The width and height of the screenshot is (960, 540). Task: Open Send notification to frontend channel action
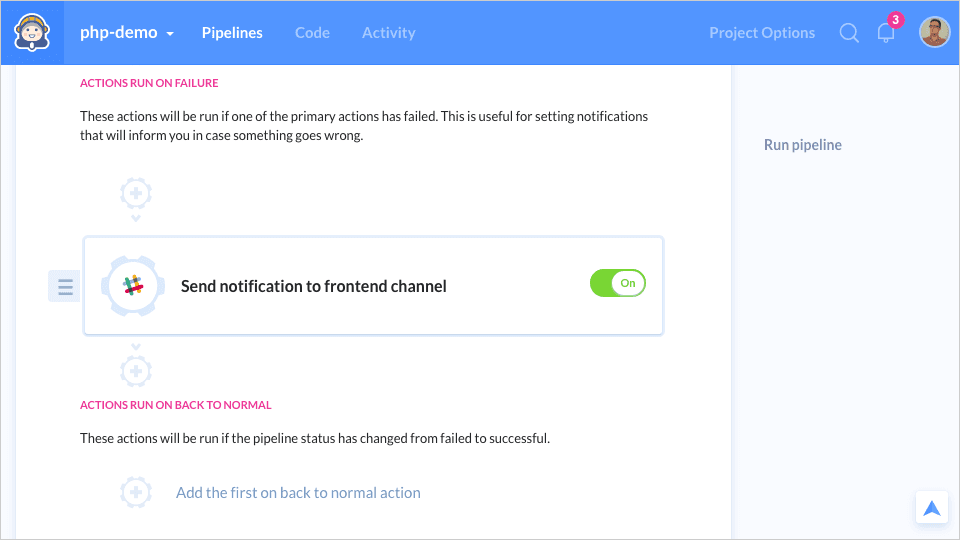314,287
